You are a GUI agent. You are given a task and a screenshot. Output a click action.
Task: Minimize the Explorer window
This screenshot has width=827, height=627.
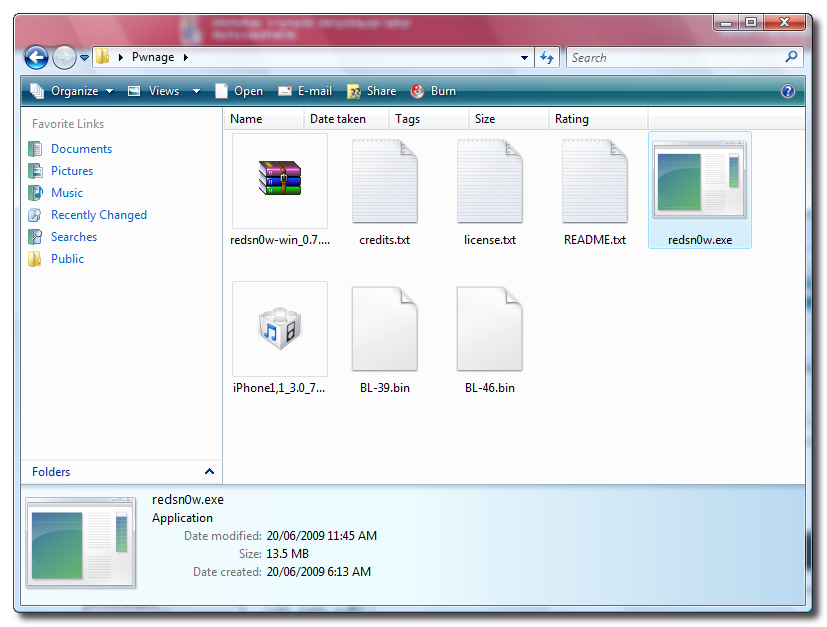[726, 23]
